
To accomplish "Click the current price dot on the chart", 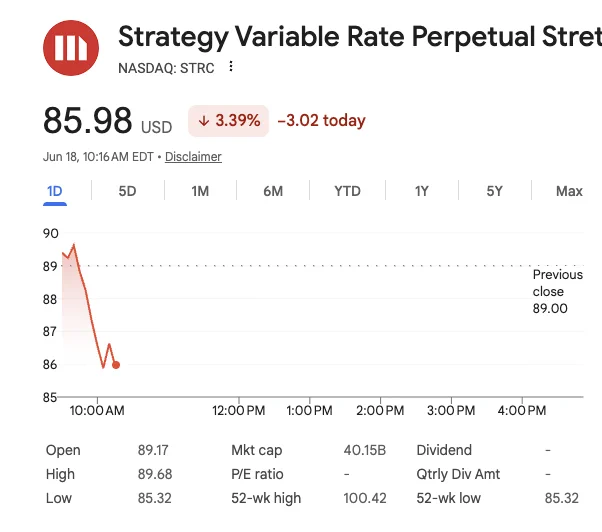I will click(116, 365).
